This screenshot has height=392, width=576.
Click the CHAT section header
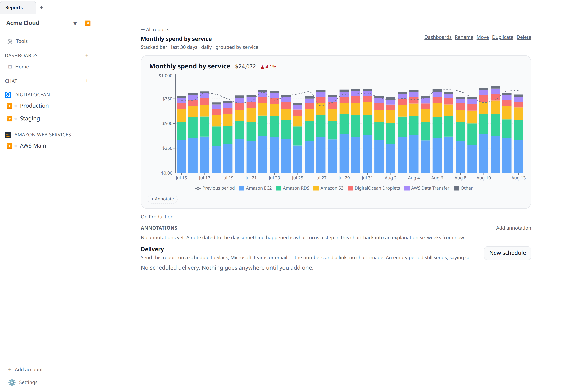11,81
